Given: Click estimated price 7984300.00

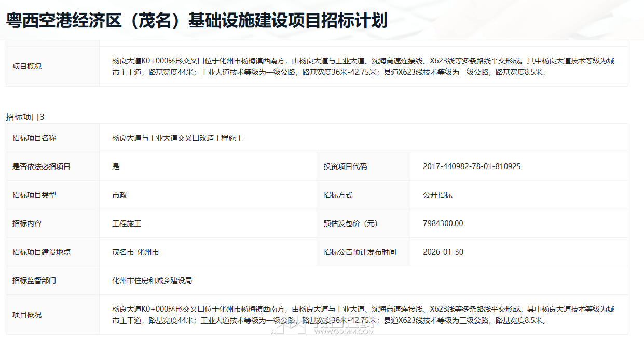Looking at the screenshot, I should tap(443, 223).
